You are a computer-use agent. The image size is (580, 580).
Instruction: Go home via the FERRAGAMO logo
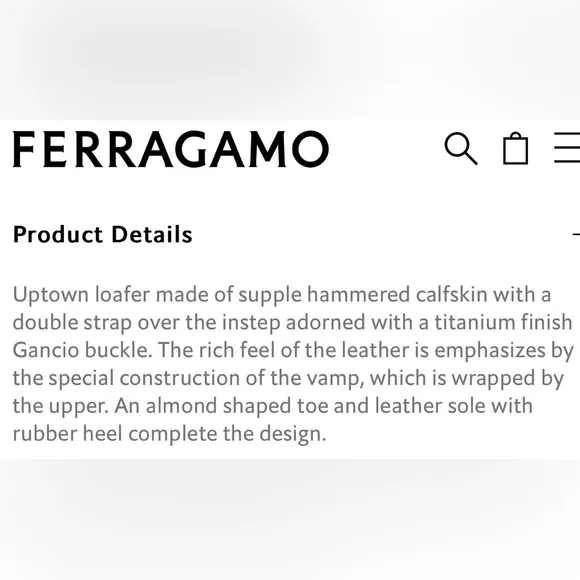coord(171,149)
